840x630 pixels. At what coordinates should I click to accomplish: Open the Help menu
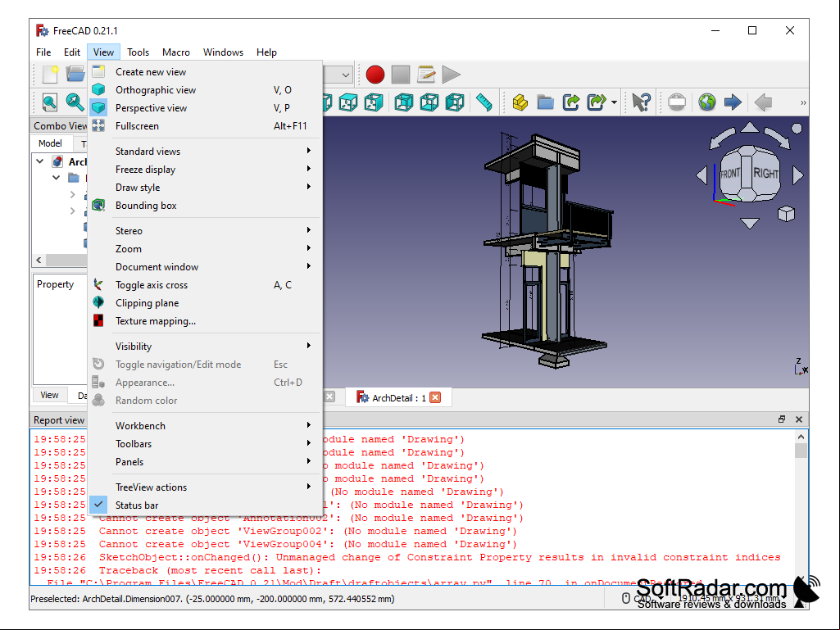pos(266,52)
